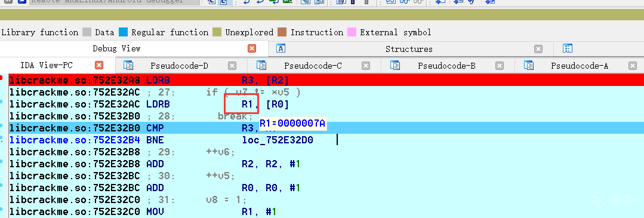Click the 'v8 = 1;' comment line

pos(226,200)
